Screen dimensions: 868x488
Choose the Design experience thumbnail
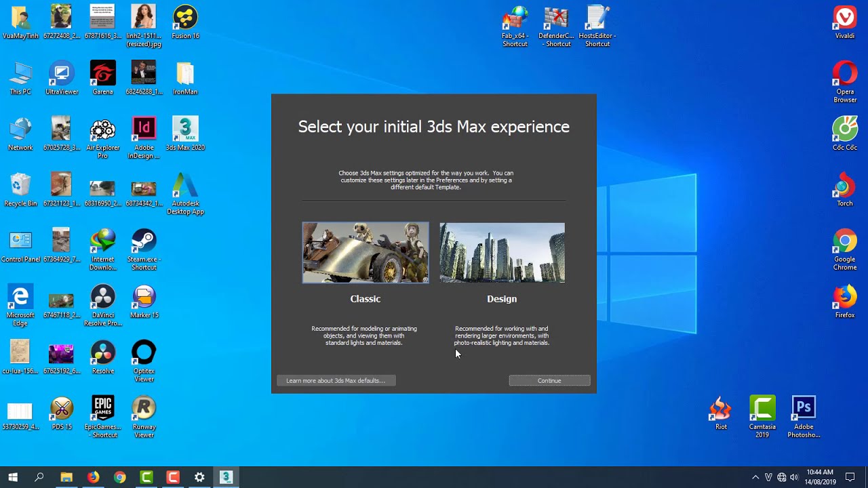[x=502, y=253]
